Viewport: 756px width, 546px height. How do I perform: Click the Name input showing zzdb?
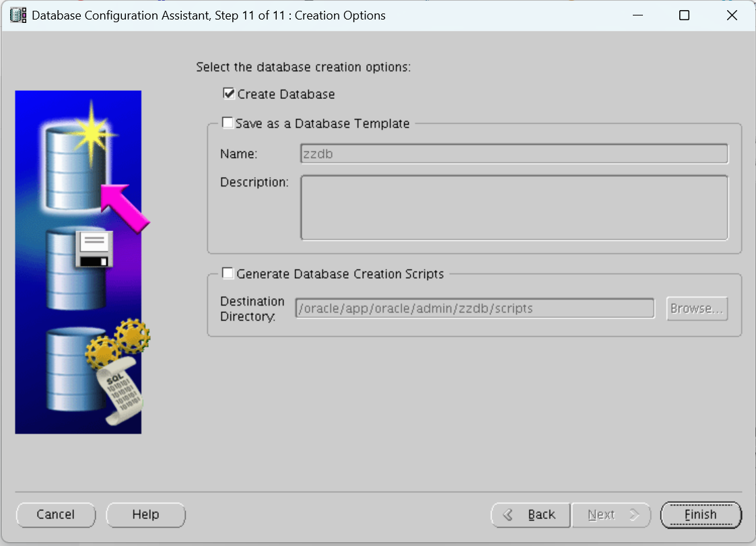coord(514,153)
